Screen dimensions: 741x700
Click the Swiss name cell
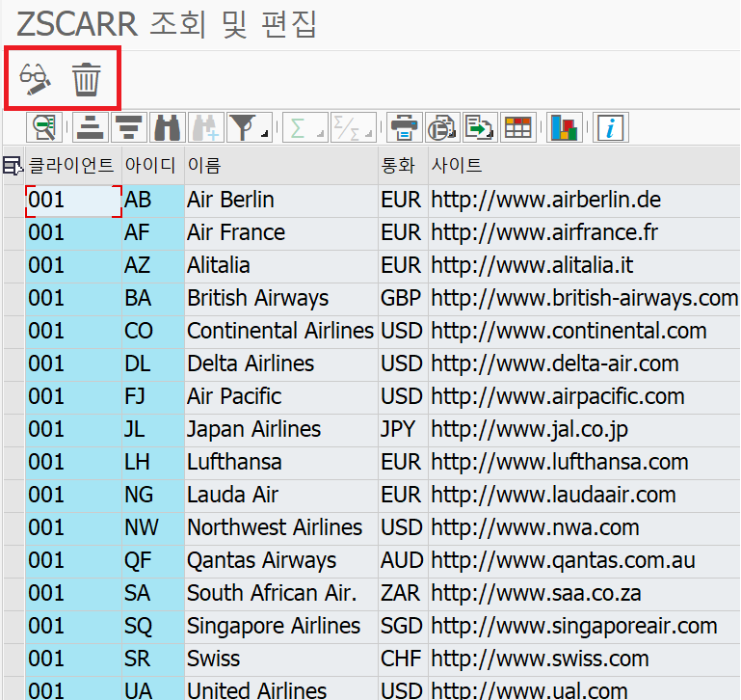tap(281, 660)
